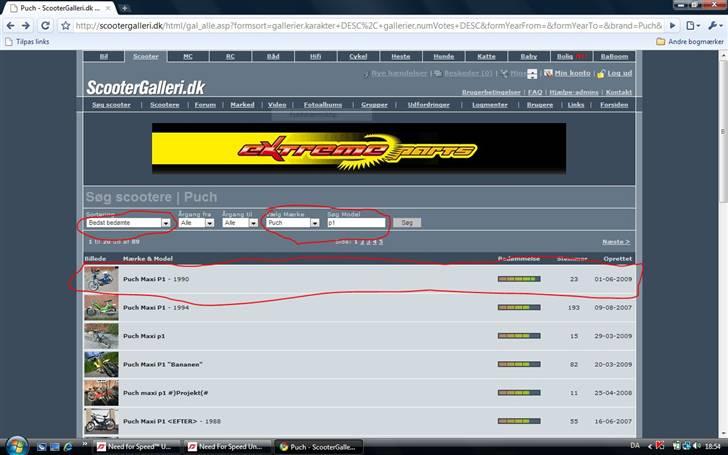The height and width of the screenshot is (455, 728).
Task: Open the Kontakt link
Action: pyautogui.click(x=618, y=92)
